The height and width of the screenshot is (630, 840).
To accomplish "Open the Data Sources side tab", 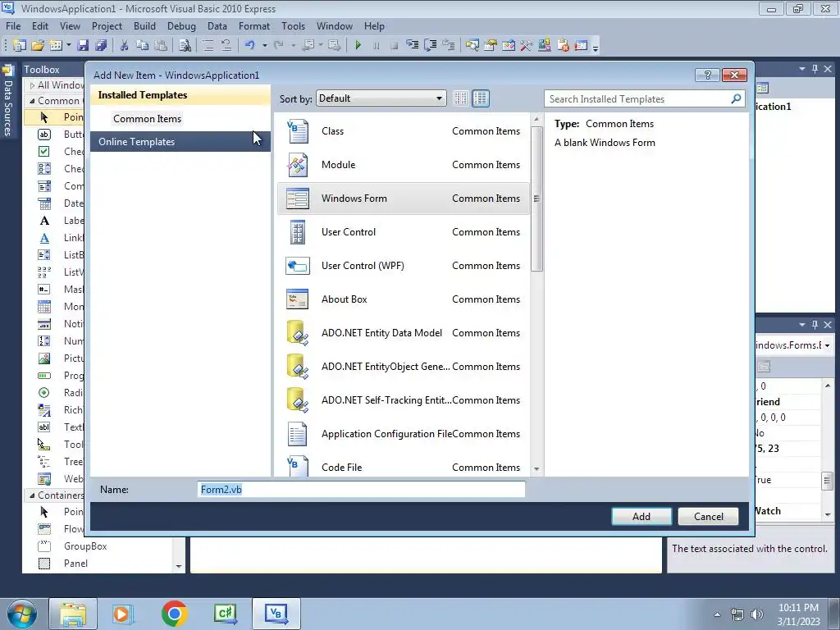I will tap(7, 101).
